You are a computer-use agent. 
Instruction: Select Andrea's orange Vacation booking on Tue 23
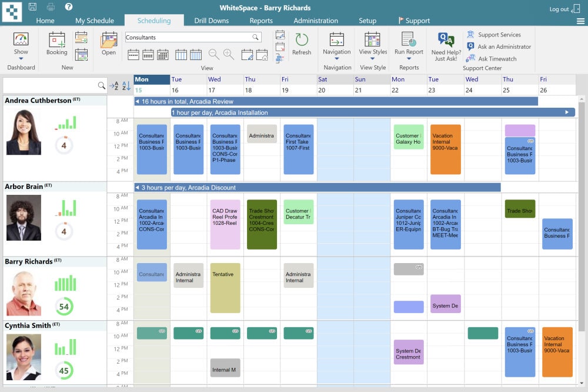coord(446,150)
